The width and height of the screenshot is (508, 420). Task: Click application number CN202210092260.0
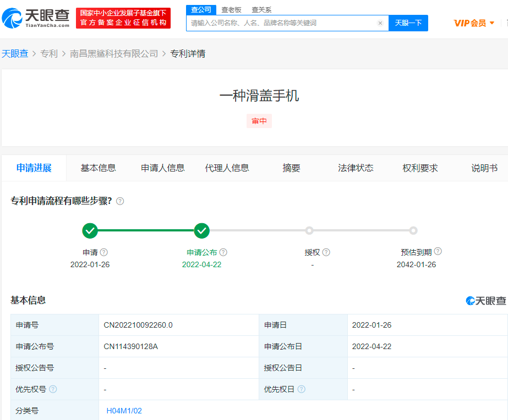[x=138, y=325]
